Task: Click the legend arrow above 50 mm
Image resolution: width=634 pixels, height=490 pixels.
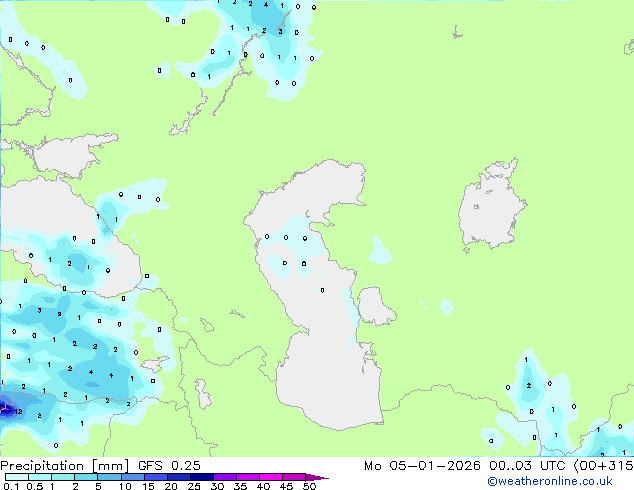Action: pyautogui.click(x=317, y=477)
